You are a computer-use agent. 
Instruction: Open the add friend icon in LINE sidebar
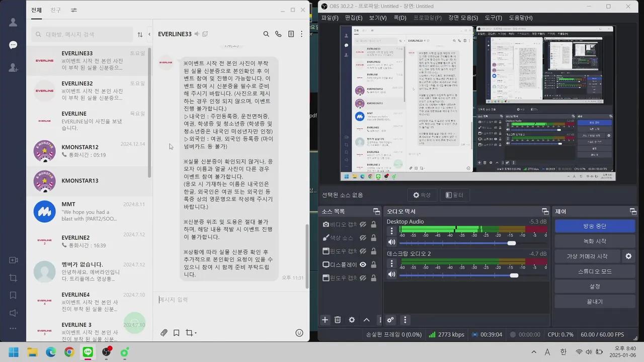coord(13,67)
